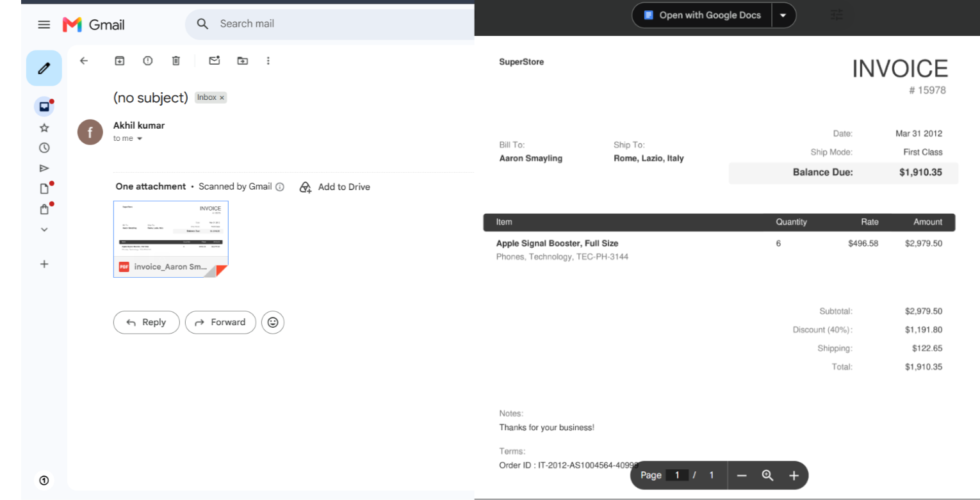Viewport: 980px width, 500px height.
Task: Delete this email with the trash icon
Action: 176,61
